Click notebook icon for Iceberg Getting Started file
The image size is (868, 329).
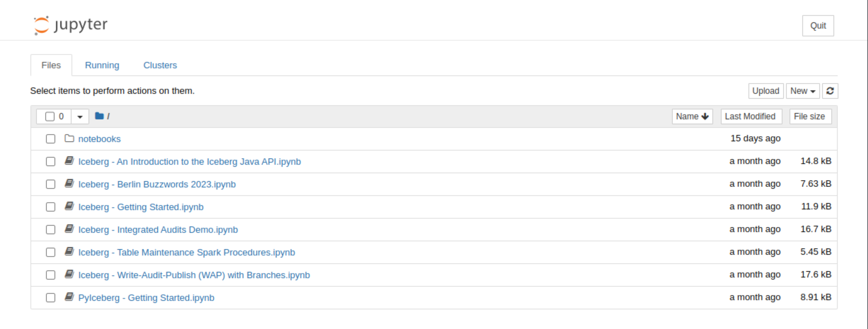[69, 206]
